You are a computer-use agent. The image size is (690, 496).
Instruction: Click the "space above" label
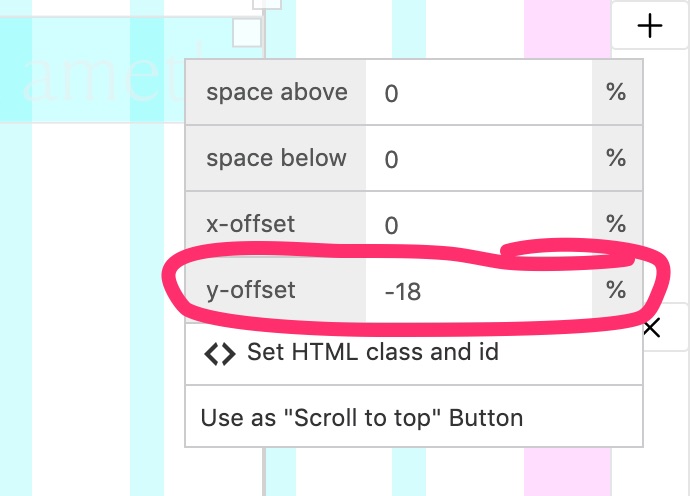tap(276, 93)
